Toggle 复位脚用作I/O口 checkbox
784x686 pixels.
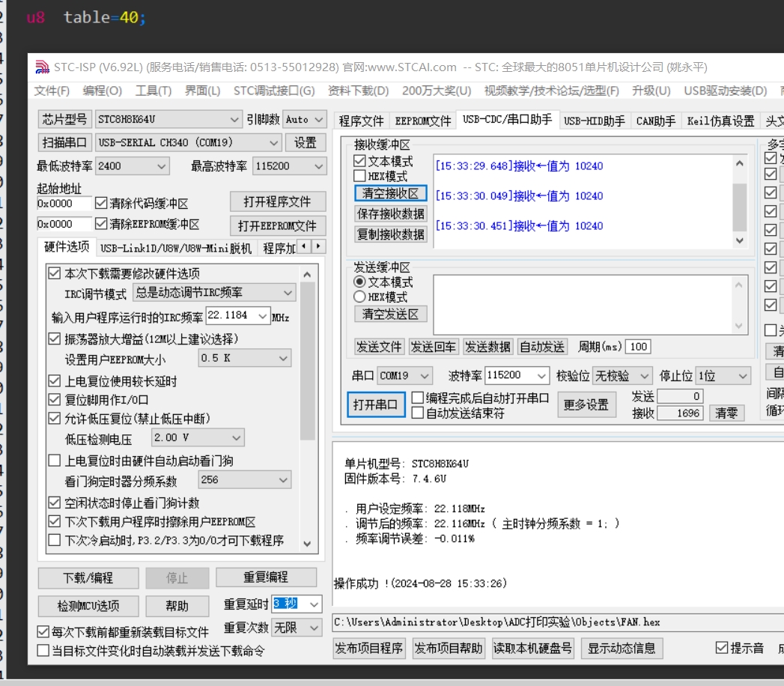[x=55, y=399]
